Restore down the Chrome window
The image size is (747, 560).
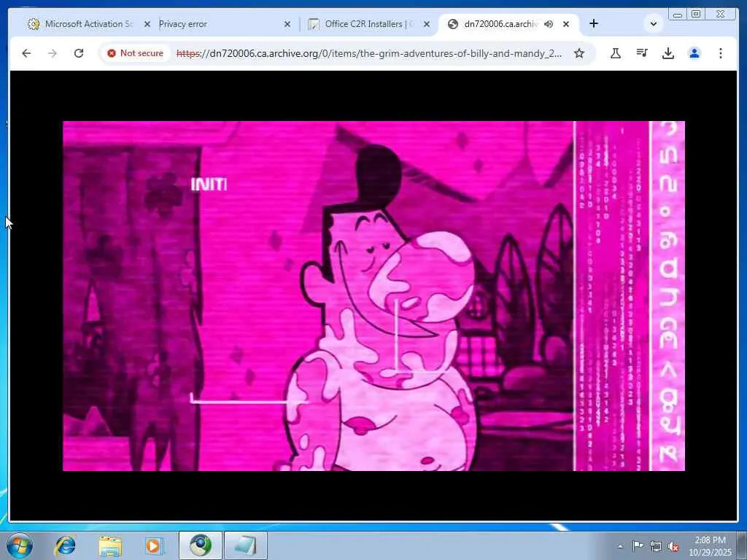tap(696, 15)
